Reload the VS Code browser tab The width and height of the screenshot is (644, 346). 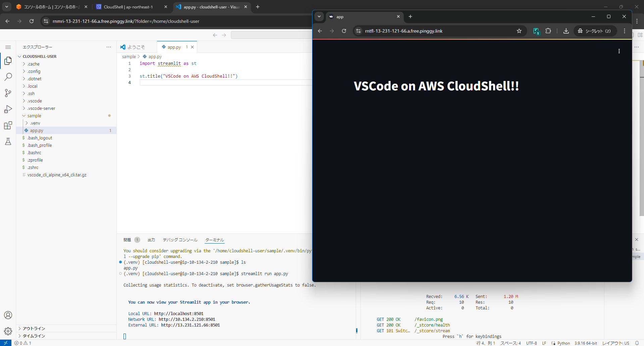(32, 21)
